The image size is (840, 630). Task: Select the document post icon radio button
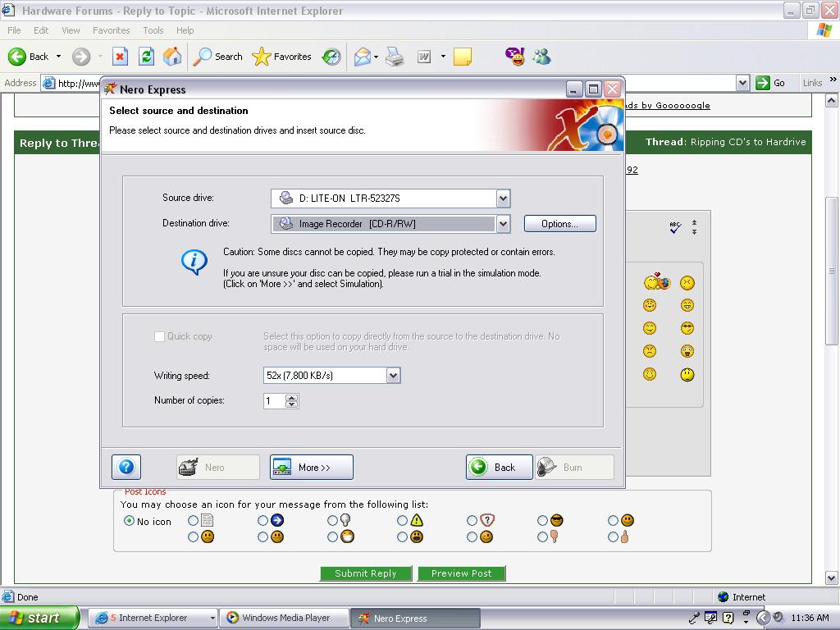click(193, 520)
